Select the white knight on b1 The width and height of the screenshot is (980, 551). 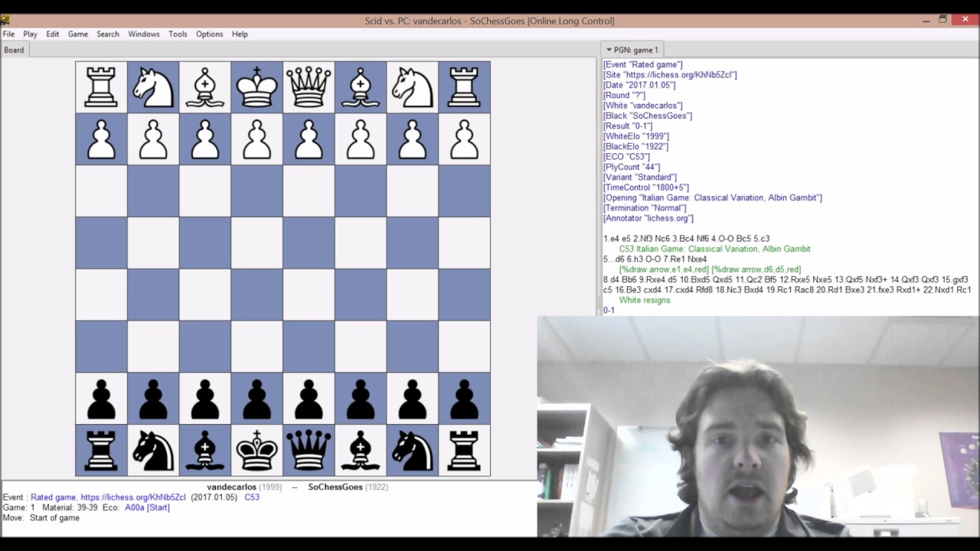click(412, 87)
